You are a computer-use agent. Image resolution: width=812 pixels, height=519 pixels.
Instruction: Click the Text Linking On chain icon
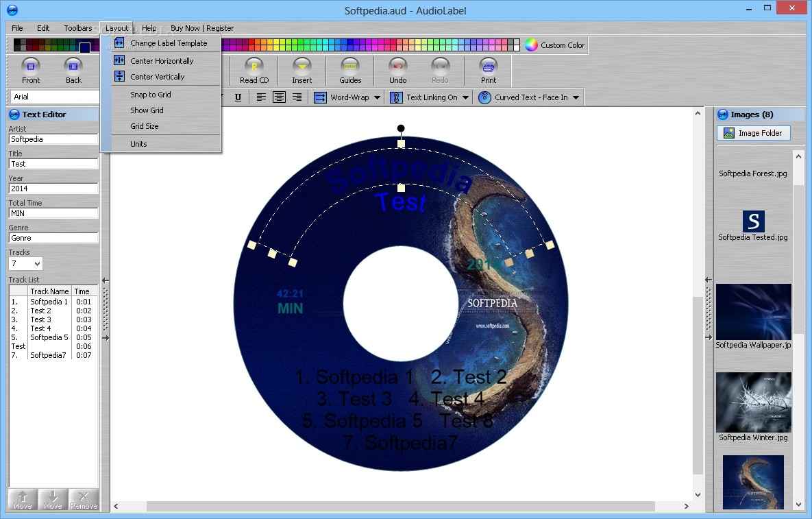point(396,97)
